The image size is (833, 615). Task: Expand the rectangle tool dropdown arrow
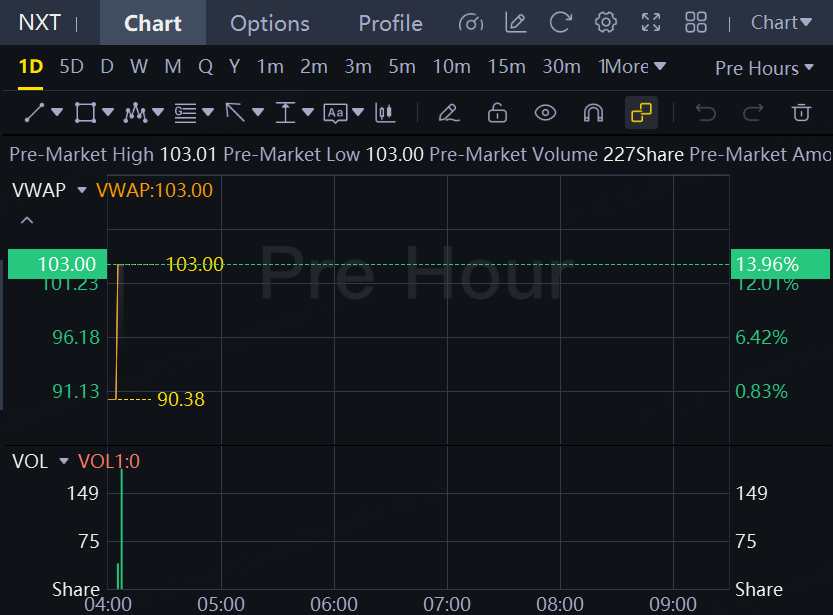coord(108,112)
